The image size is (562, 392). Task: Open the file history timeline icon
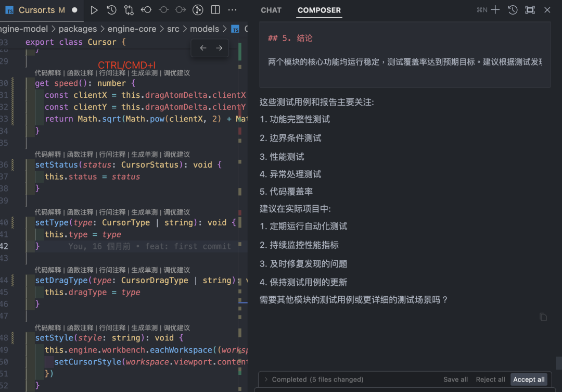pos(111,10)
